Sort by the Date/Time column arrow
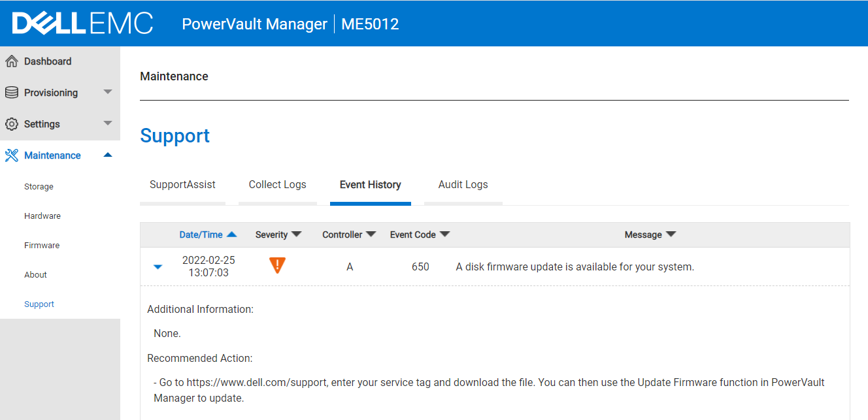Screen dimensions: 868x420 pyautogui.click(x=231, y=234)
